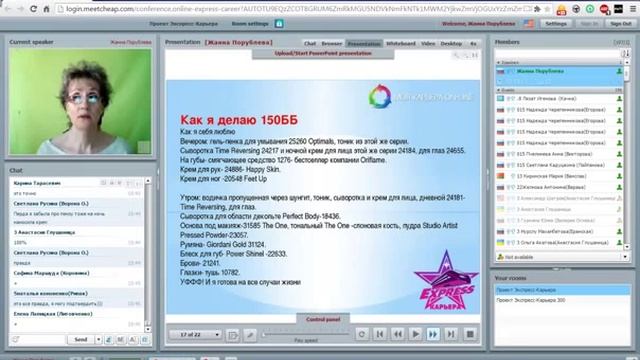Select the Presentation tab
The height and width of the screenshot is (360, 640).
point(364,43)
